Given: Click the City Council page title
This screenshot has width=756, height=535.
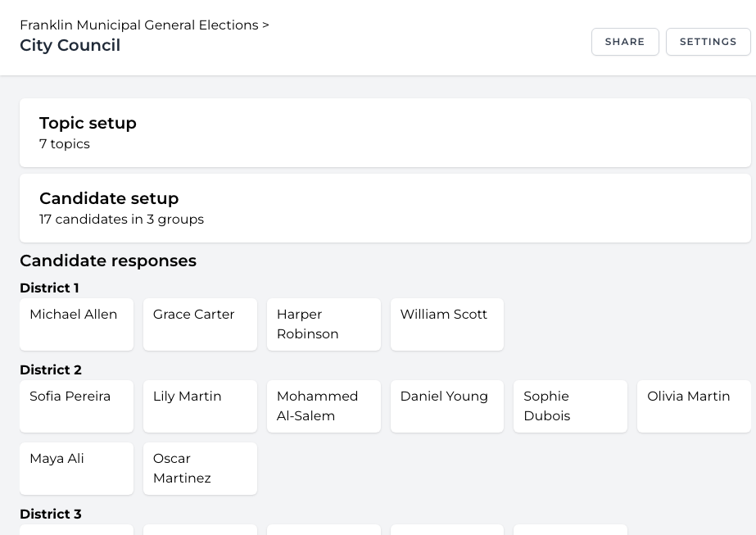Looking at the screenshot, I should coord(70,46).
